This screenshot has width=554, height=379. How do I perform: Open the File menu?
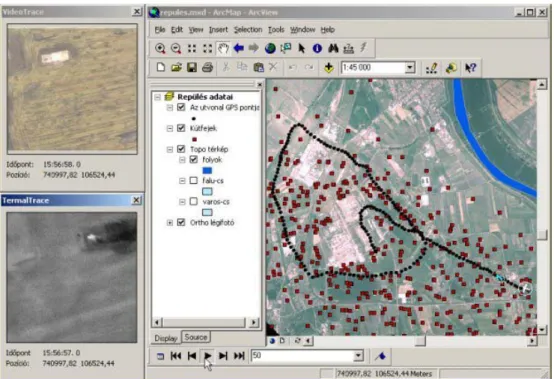(x=160, y=30)
